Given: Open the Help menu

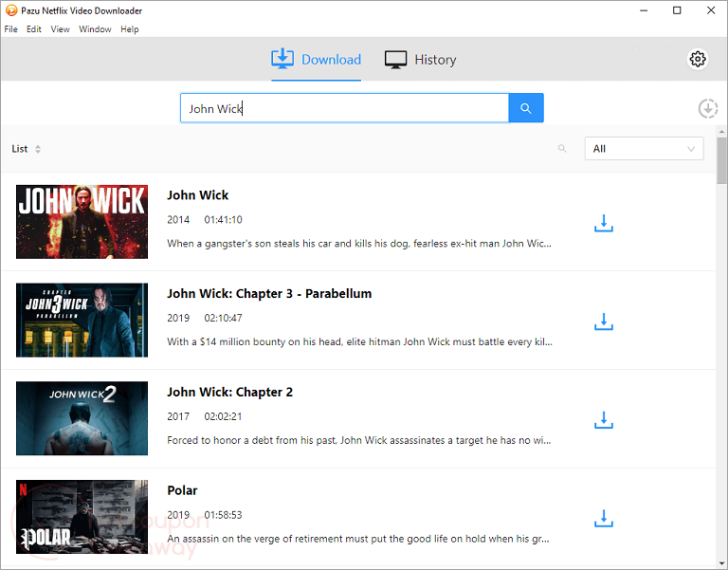Looking at the screenshot, I should point(130,28).
